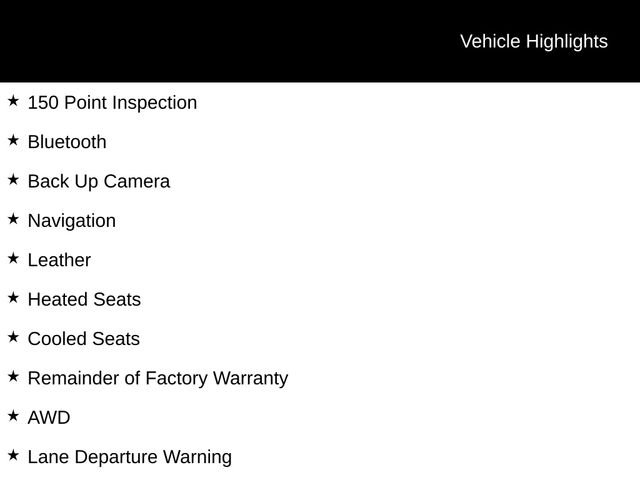Screen dimensions: 640x480
Task: Click the Back Up Camera text
Action: (x=99, y=182)
